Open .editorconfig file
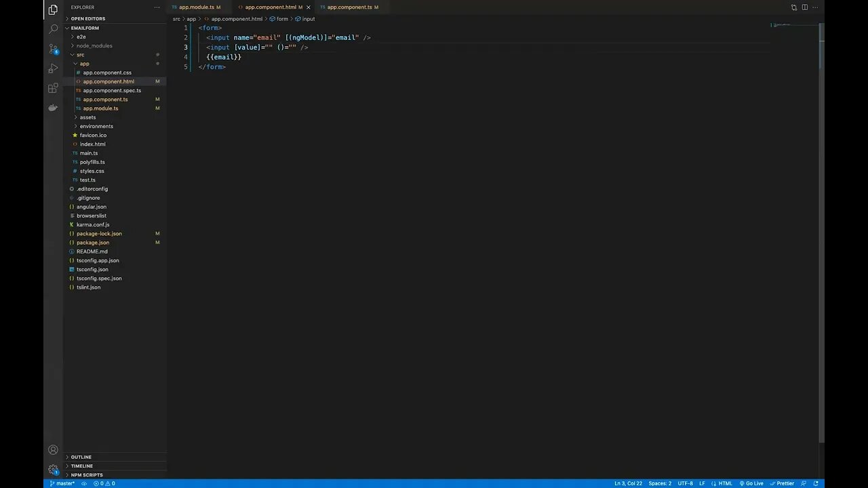 pyautogui.click(x=115, y=188)
